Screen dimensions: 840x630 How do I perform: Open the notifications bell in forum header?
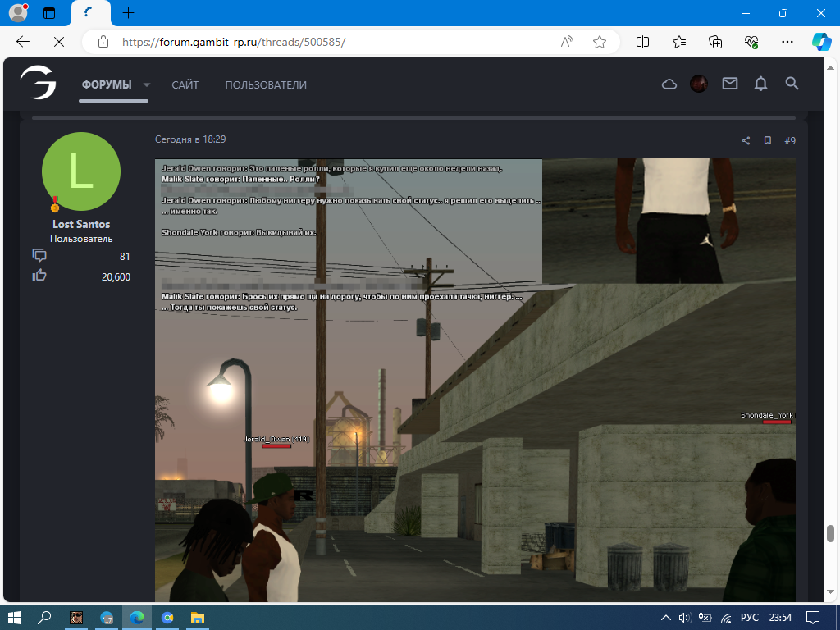(x=761, y=84)
